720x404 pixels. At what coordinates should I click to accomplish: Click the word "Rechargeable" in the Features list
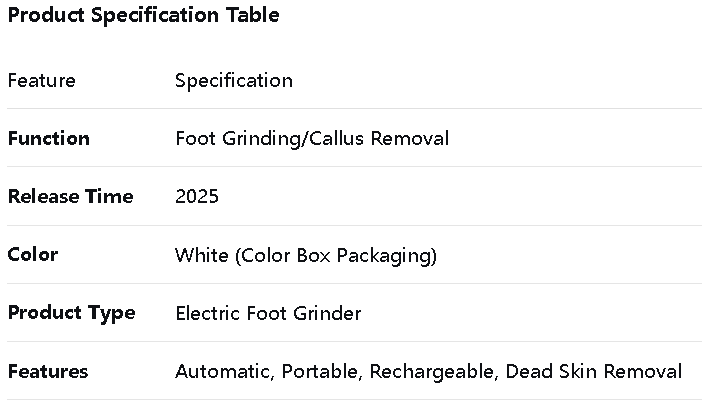[432, 371]
